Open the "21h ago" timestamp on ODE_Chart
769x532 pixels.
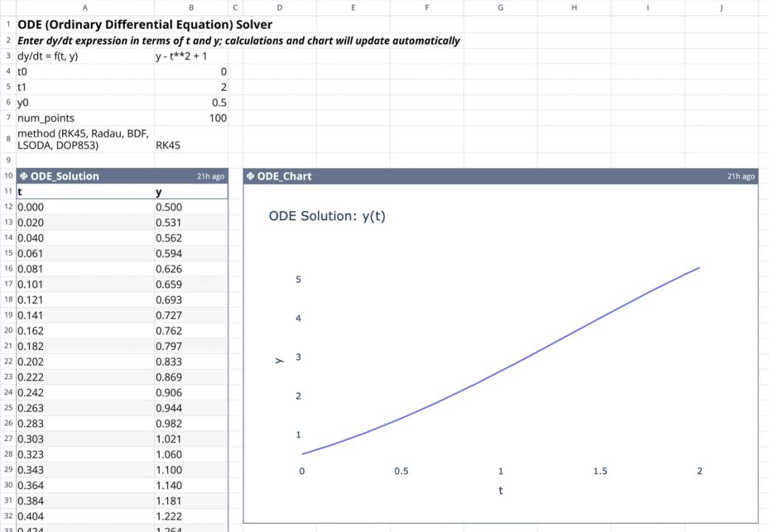pyautogui.click(x=740, y=176)
